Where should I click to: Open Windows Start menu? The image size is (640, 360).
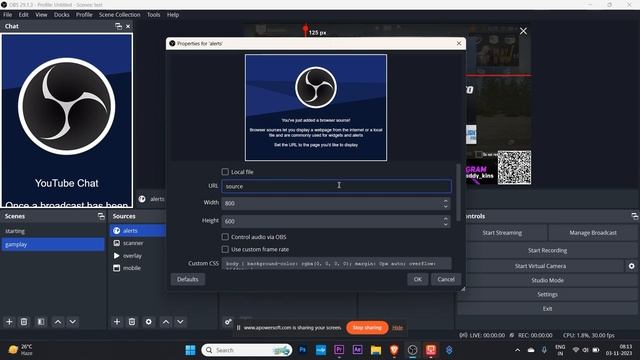pos(190,350)
